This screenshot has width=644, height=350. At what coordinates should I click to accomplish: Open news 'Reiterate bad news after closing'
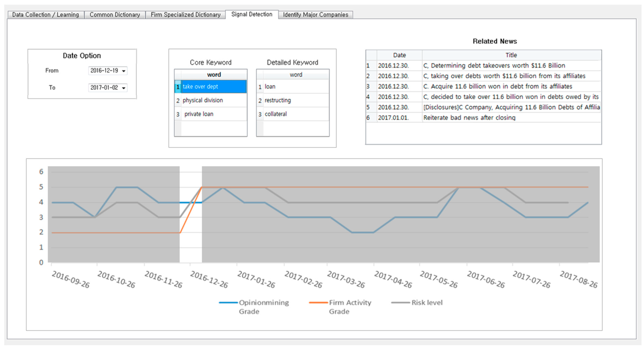[469, 118]
